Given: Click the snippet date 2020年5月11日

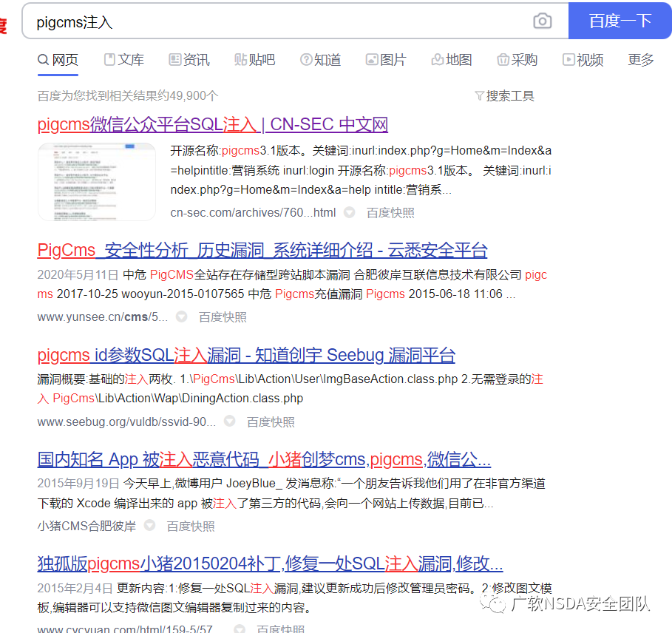Looking at the screenshot, I should 78,274.
